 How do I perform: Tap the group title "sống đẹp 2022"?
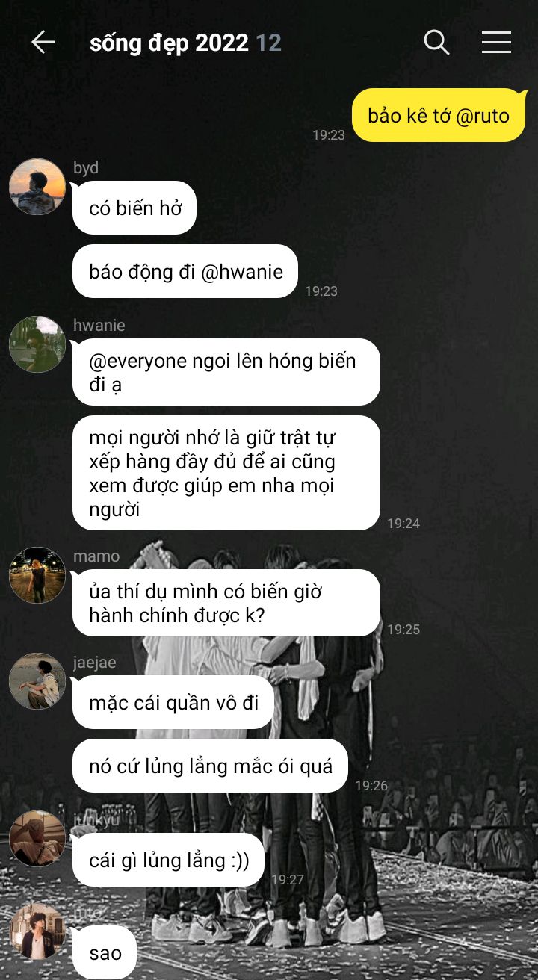[169, 43]
